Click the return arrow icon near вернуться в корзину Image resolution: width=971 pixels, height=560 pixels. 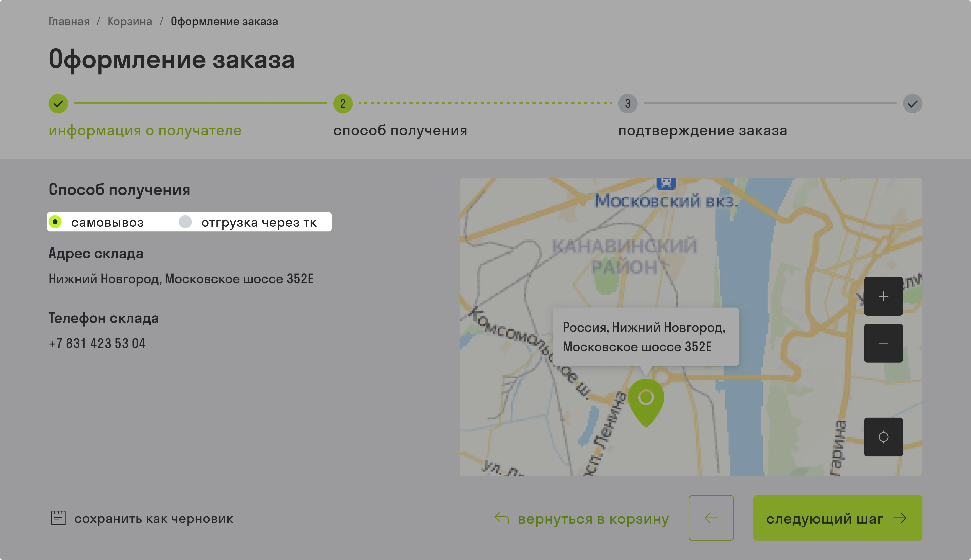click(502, 518)
